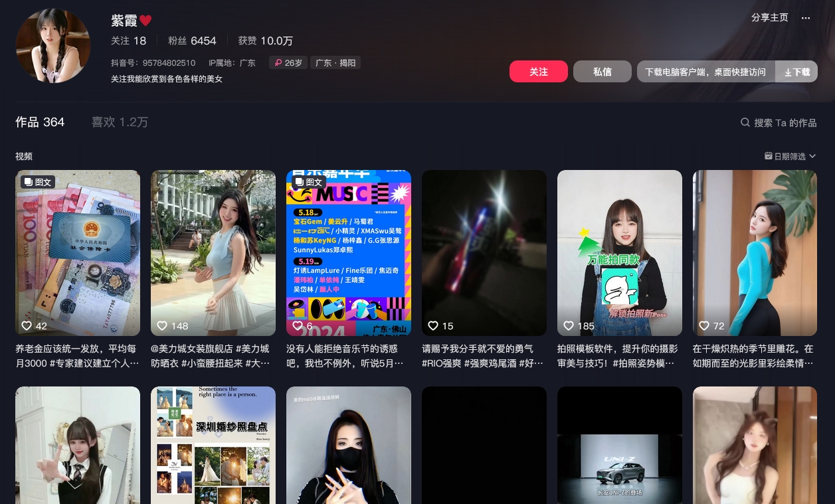Open the pension money photo post thumbnail
The image size is (835, 504).
click(x=78, y=253)
